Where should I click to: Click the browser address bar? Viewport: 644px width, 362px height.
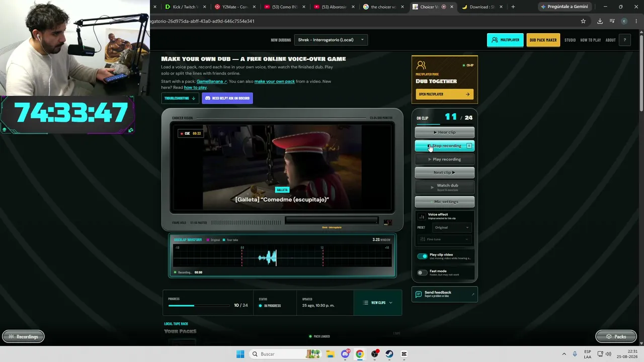tap(362, 21)
